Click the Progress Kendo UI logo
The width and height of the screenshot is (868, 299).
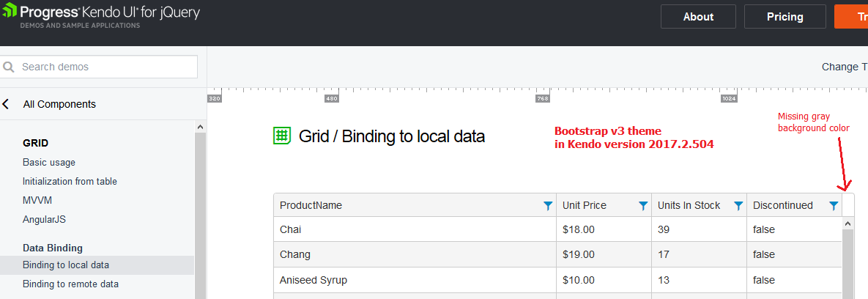click(x=100, y=16)
